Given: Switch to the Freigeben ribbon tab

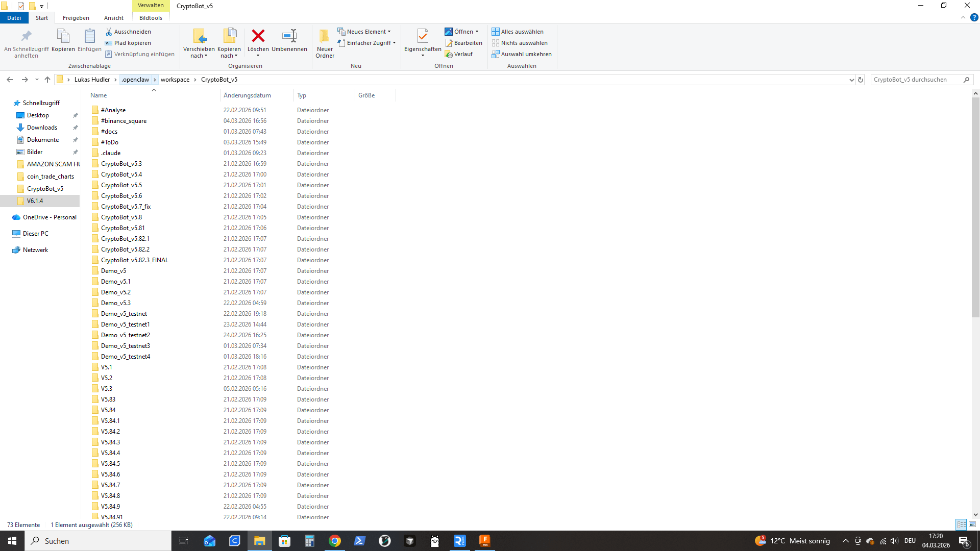Looking at the screenshot, I should click(76, 18).
